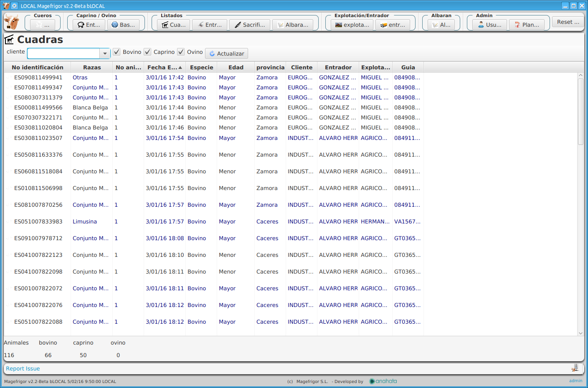Expand the cliente dropdown arrow
The height and width of the screenshot is (388, 588).
pos(105,53)
